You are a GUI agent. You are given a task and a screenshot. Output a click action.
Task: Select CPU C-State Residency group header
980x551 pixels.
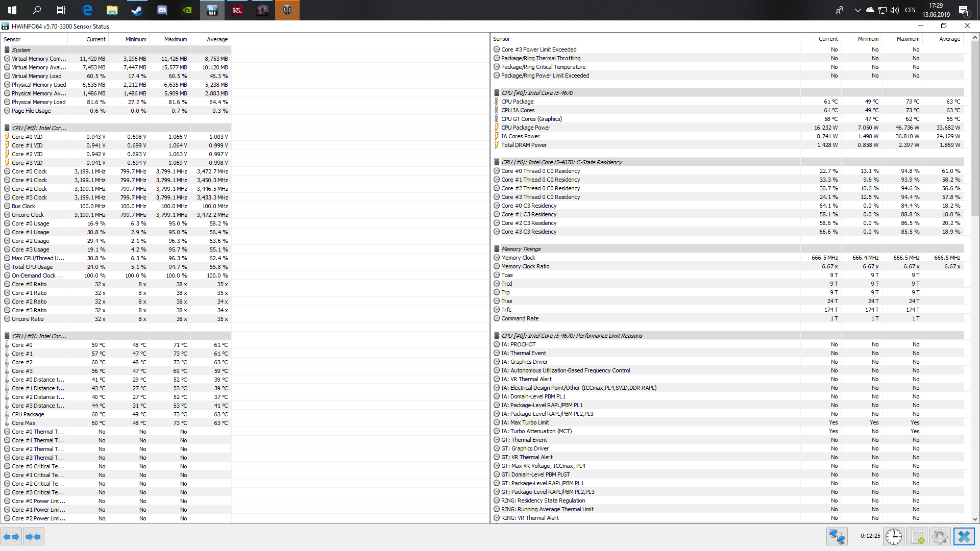click(x=561, y=162)
